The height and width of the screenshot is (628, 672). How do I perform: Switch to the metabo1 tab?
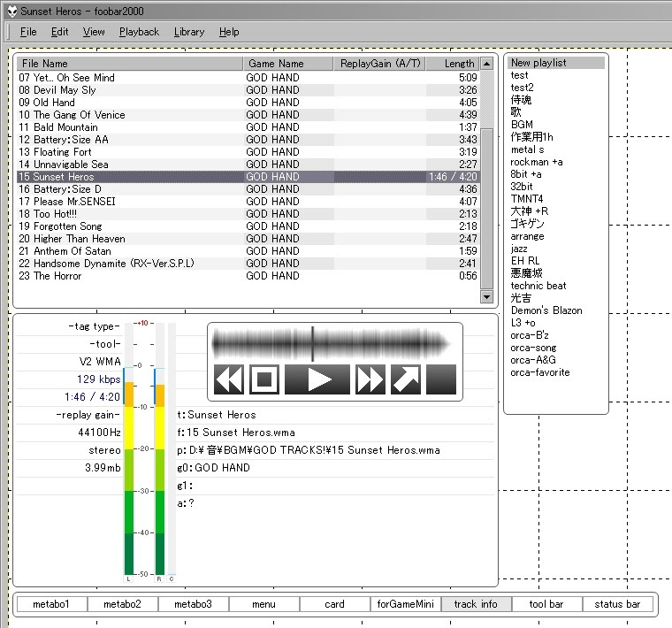pos(51,604)
